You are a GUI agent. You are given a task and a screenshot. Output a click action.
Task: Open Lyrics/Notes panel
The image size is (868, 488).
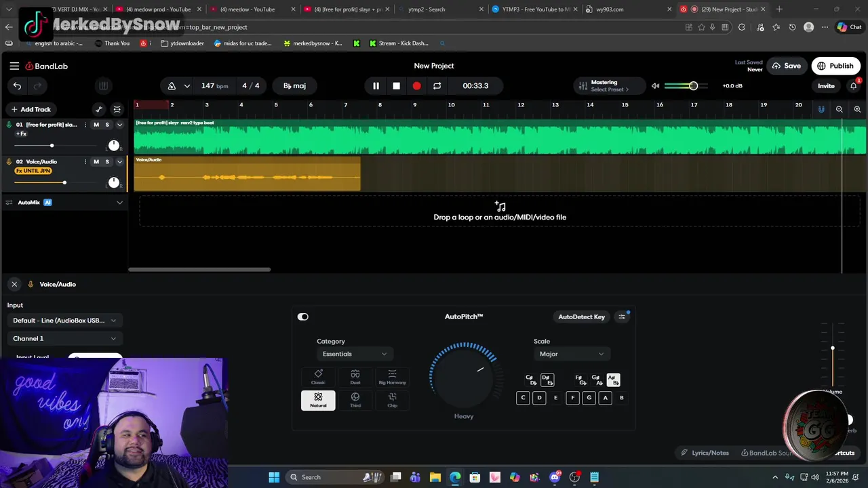pyautogui.click(x=705, y=453)
